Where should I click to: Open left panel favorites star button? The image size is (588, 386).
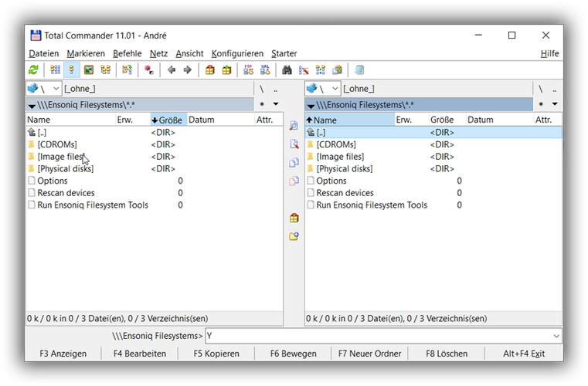coord(262,104)
